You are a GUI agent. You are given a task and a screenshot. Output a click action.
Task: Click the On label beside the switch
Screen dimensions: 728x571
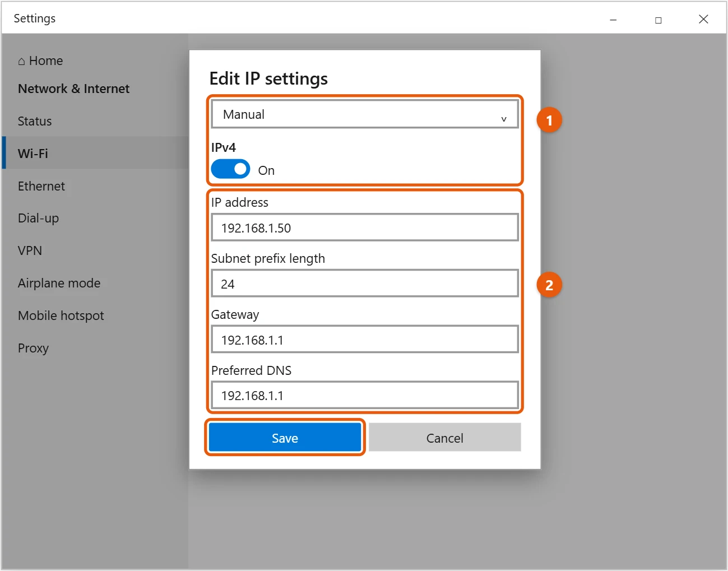point(266,170)
